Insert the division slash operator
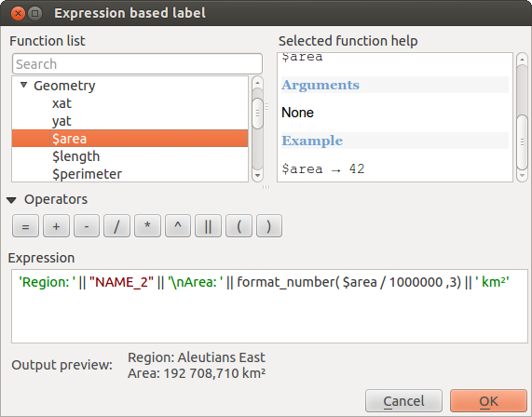Viewport: 532px width, 417px height. (116, 226)
